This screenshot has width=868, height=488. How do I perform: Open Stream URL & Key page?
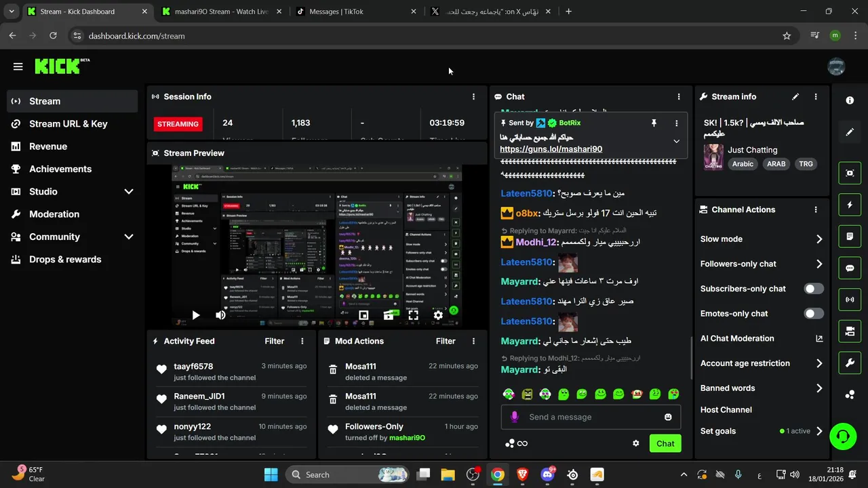click(x=72, y=124)
